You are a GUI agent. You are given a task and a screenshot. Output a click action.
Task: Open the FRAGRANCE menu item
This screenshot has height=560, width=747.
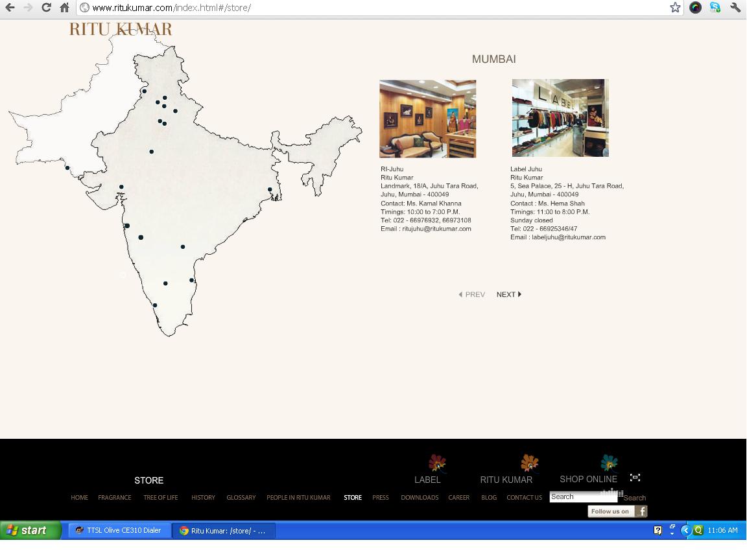[x=114, y=498]
